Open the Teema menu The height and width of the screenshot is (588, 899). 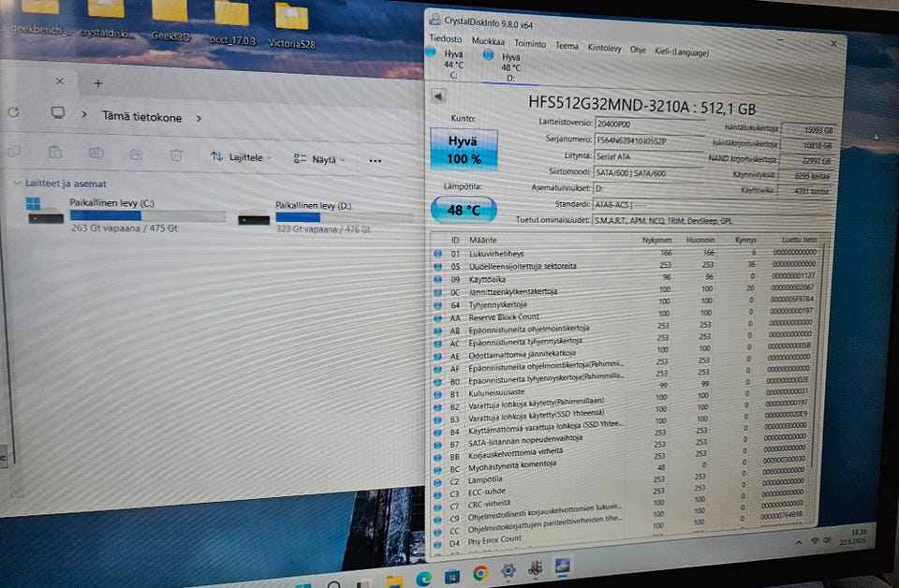point(567,46)
